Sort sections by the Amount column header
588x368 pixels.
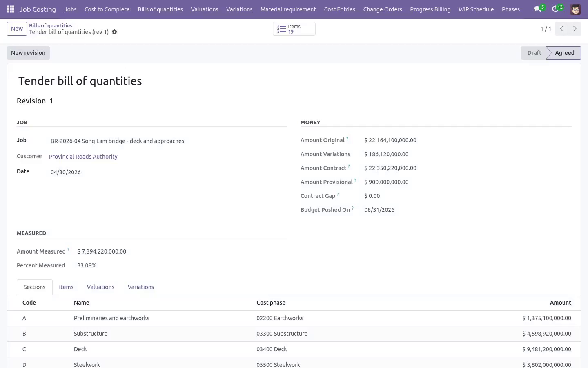click(560, 303)
